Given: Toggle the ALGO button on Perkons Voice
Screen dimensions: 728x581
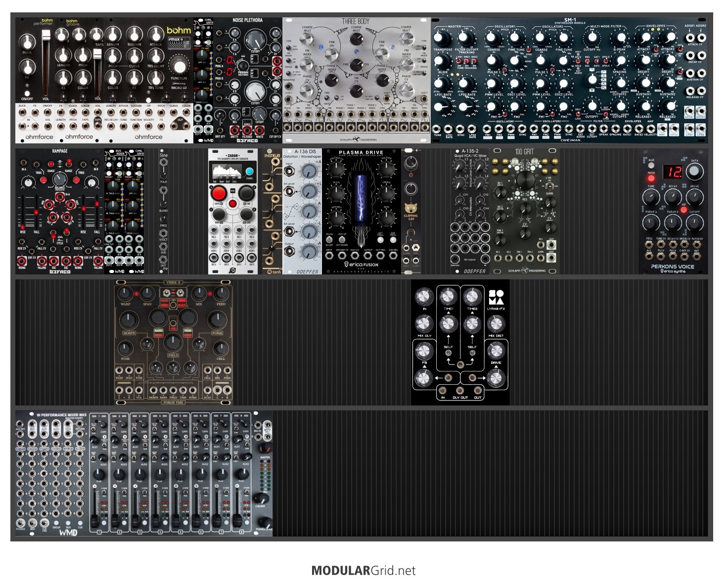Looking at the screenshot, I should [x=651, y=166].
